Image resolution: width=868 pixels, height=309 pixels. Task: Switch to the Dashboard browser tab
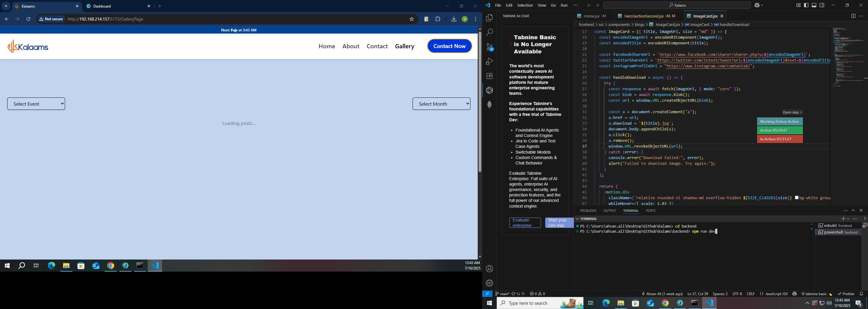[119, 6]
